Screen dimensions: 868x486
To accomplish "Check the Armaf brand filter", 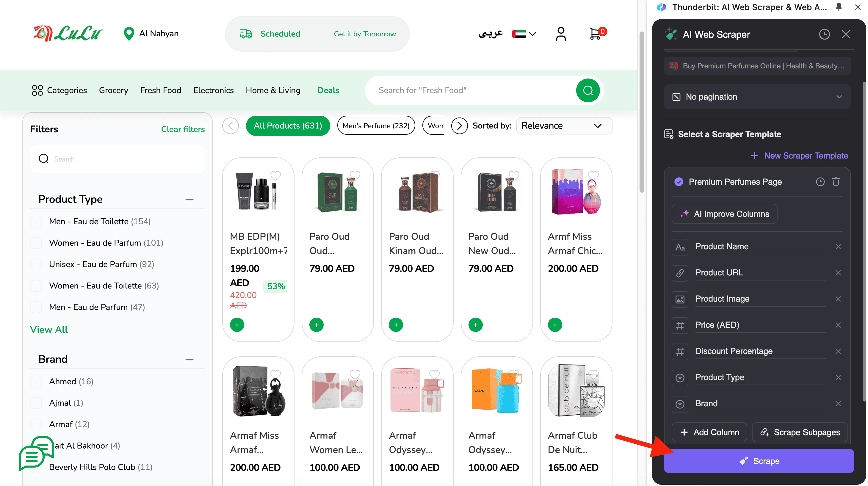I will pos(36,424).
